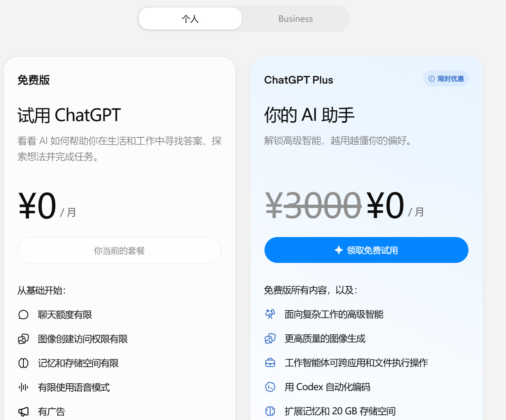Viewport: 506px width, 420px height.
Task: Click the 有限使用语音模式 feature text
Action: tap(74, 387)
